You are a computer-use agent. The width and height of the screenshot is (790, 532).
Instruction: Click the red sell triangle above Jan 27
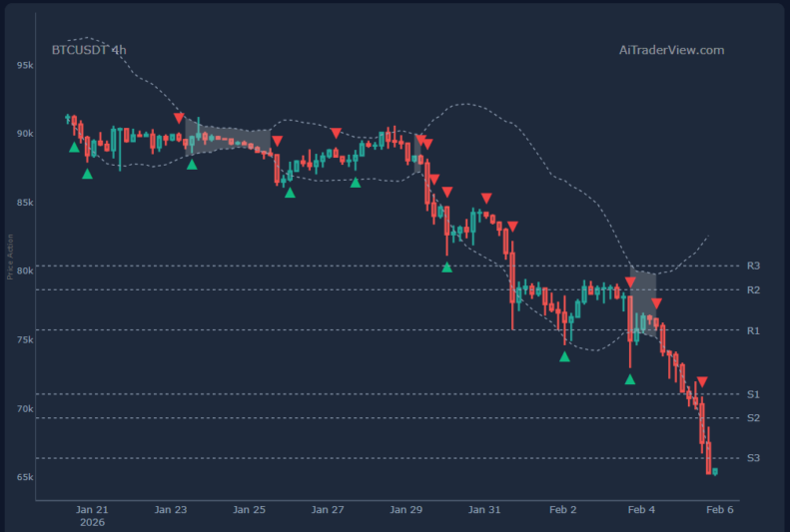tap(336, 133)
